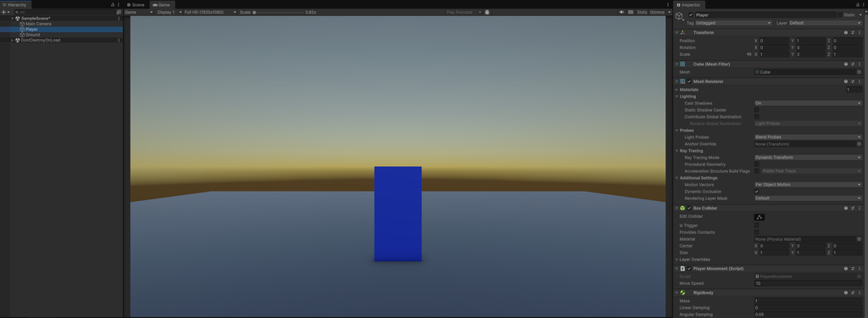This screenshot has height=318, width=868.
Task: Open the Anchor Override object picker circle
Action: point(860,144)
